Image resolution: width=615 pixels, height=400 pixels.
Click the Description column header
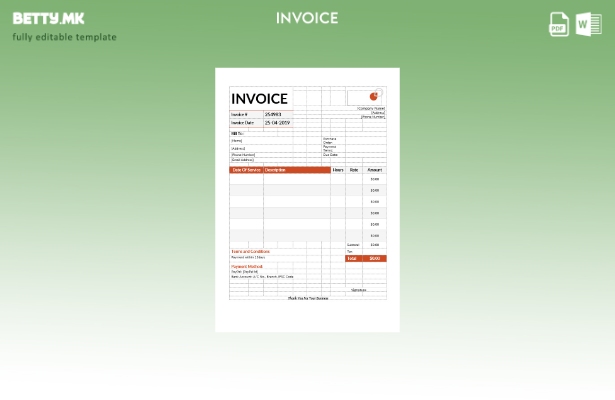(x=276, y=170)
